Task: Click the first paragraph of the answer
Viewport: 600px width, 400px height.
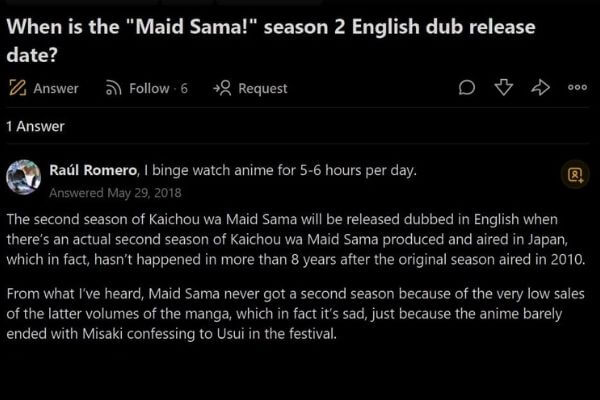Action: click(300, 239)
